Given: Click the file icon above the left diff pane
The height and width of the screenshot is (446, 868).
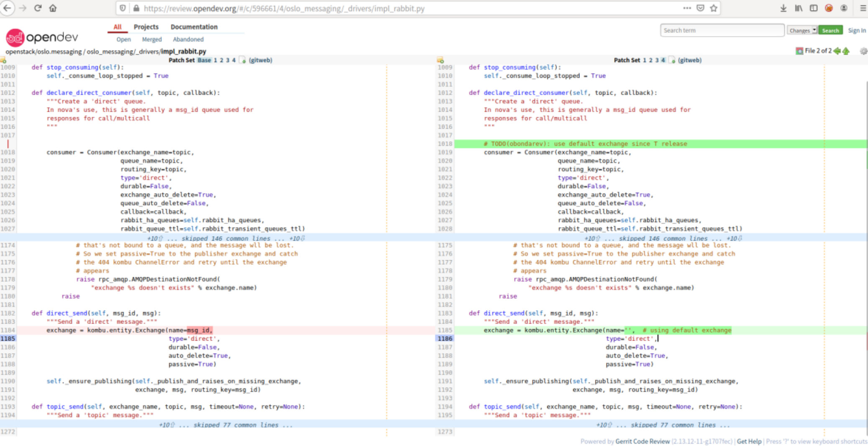Looking at the screenshot, I should [x=4, y=60].
